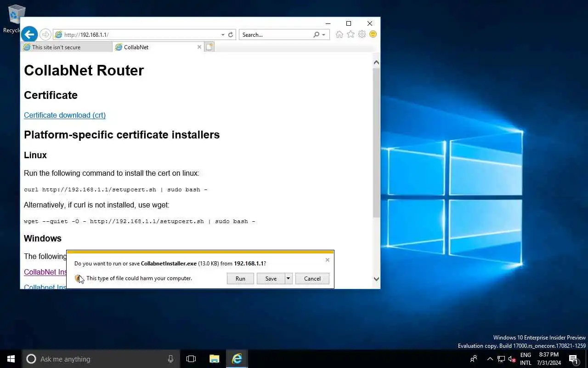The height and width of the screenshot is (368, 588).
Task: Open the Windows Start menu
Action: [11, 359]
